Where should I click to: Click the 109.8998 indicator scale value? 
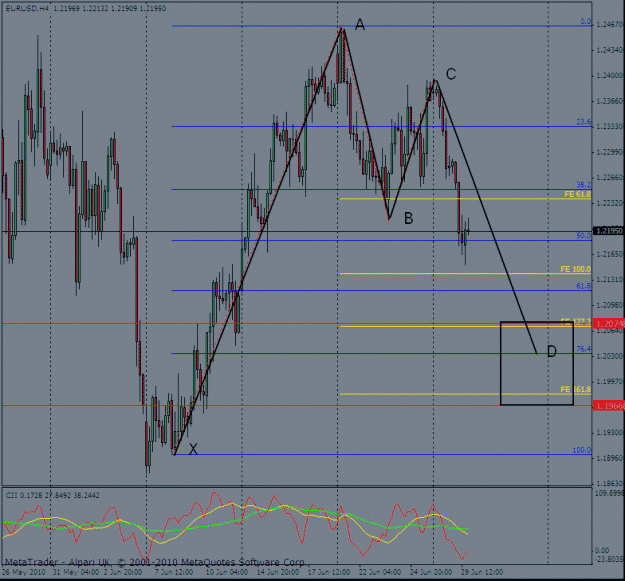[x=609, y=493]
